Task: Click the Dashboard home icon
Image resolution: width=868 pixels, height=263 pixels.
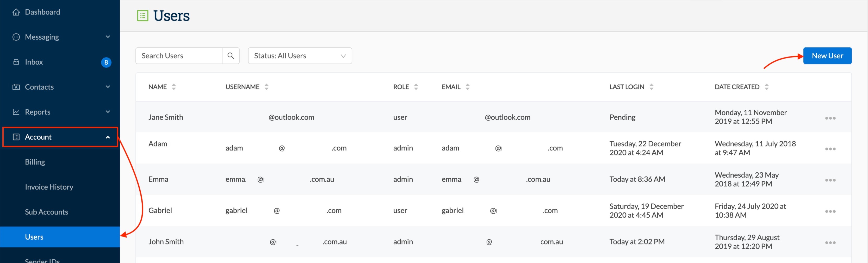Action: pos(16,12)
